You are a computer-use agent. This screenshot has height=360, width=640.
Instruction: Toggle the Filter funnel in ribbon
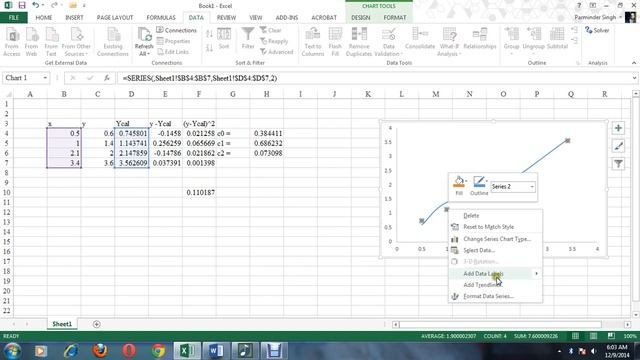248,38
